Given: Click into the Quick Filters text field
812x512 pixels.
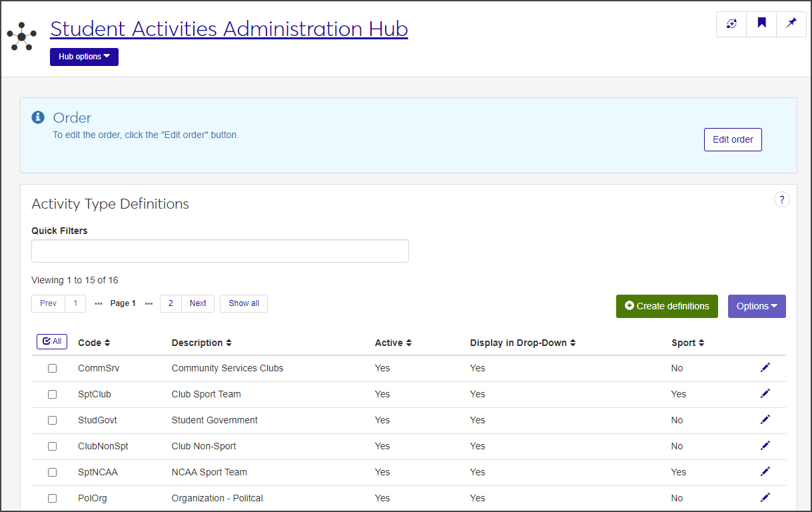Looking at the screenshot, I should coord(220,251).
